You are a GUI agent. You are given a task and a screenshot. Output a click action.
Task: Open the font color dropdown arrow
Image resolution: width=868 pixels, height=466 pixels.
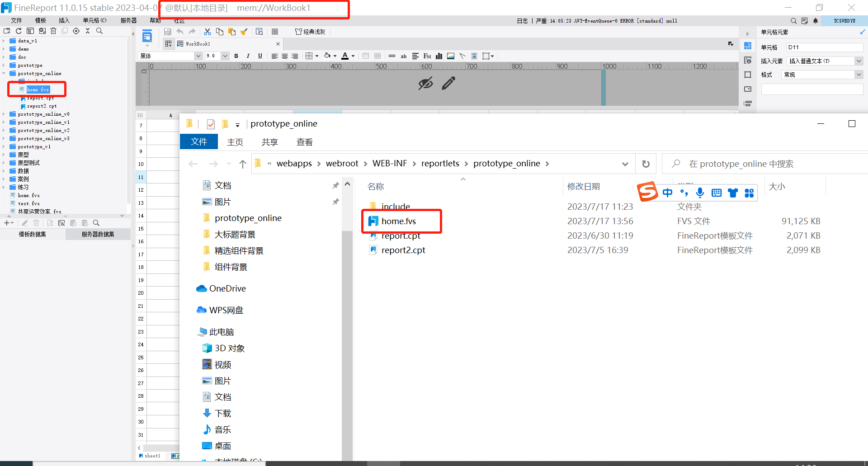coord(353,56)
